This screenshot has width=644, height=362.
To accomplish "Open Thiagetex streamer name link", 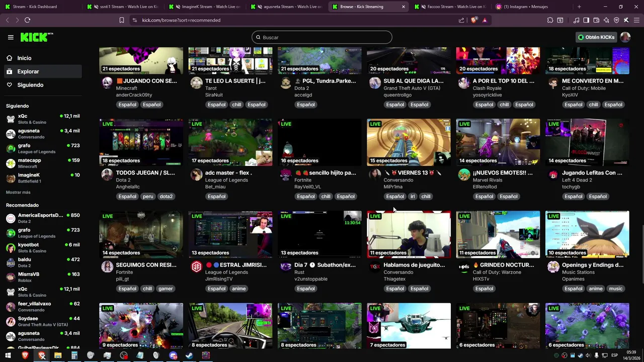I will (394, 279).
